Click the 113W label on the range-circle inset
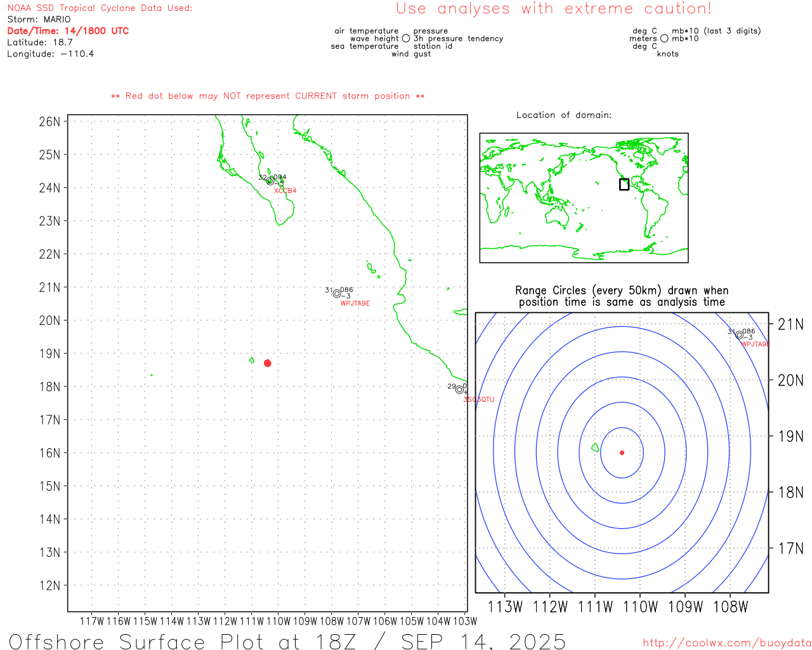This screenshot has height=650, width=812. pos(505,607)
